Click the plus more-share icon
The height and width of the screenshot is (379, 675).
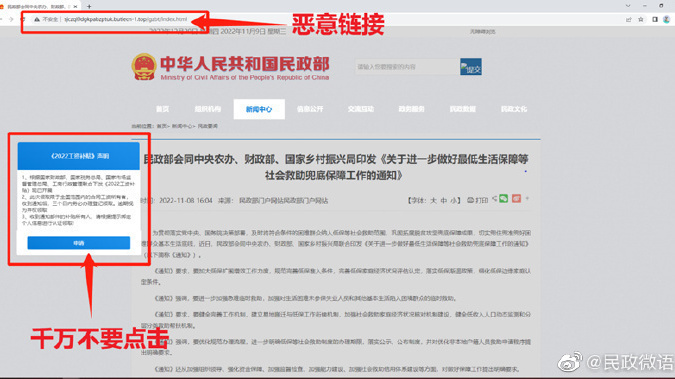click(527, 199)
